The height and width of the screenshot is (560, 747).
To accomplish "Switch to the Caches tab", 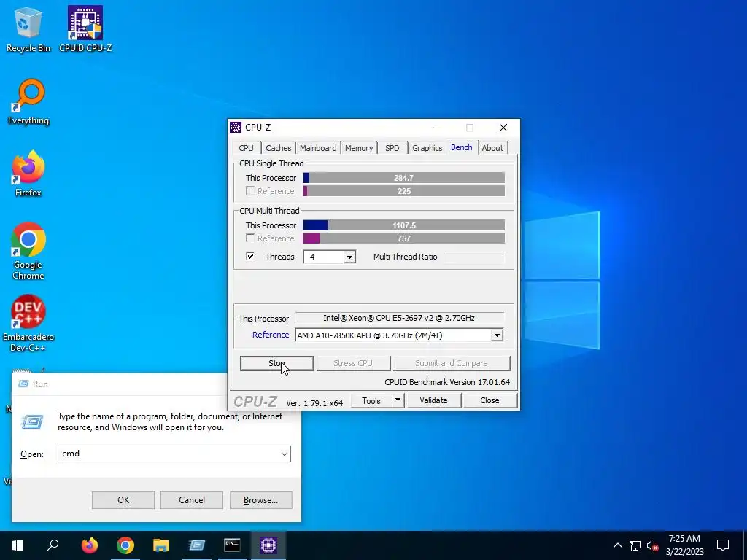I will click(x=279, y=148).
